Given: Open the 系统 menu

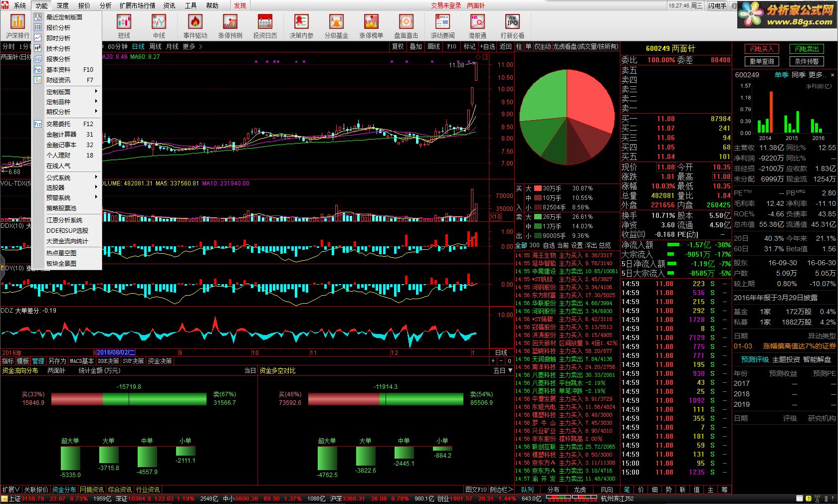Looking at the screenshot, I should 20,5.
